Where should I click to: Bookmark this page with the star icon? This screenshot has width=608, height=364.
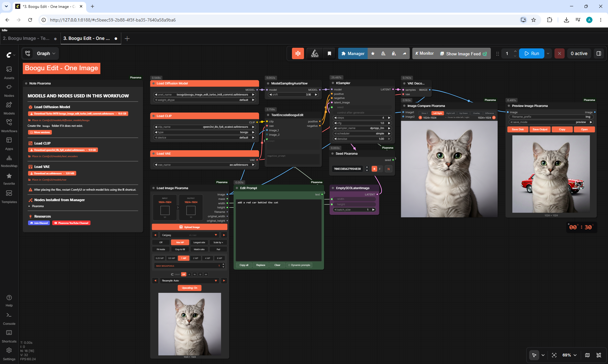click(x=534, y=20)
